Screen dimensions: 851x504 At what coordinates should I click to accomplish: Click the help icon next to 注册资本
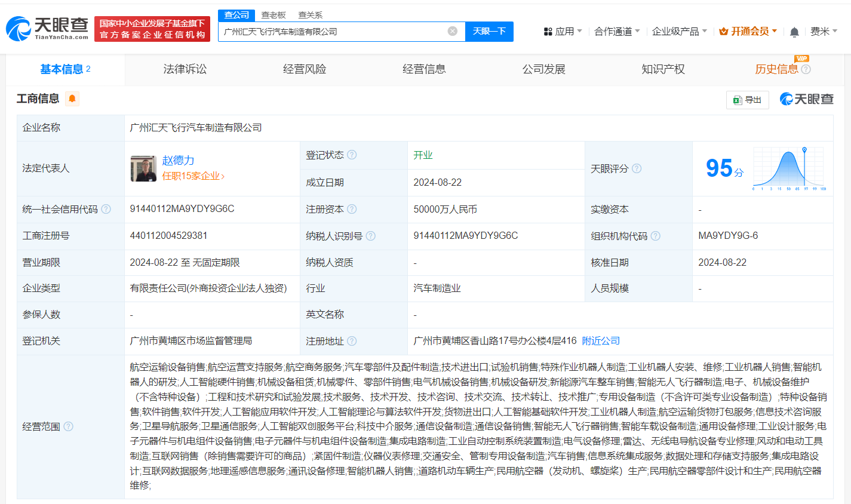click(353, 209)
